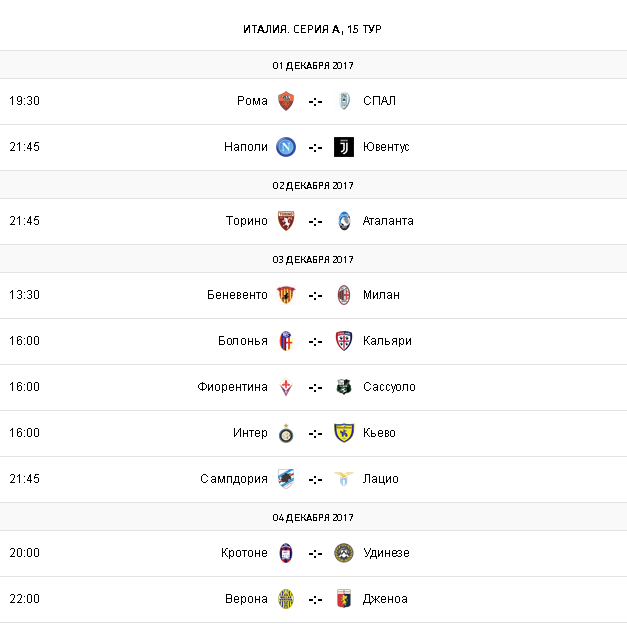Click the Болонья vs Кальяри score placeholder
Viewport: 627px width, 624px height.
[315, 341]
